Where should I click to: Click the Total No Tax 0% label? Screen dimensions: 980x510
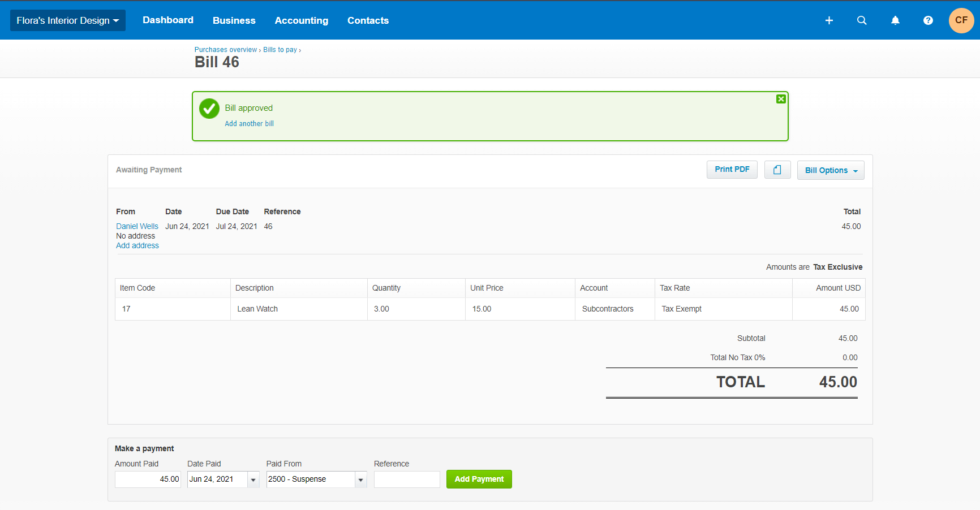pyautogui.click(x=738, y=357)
